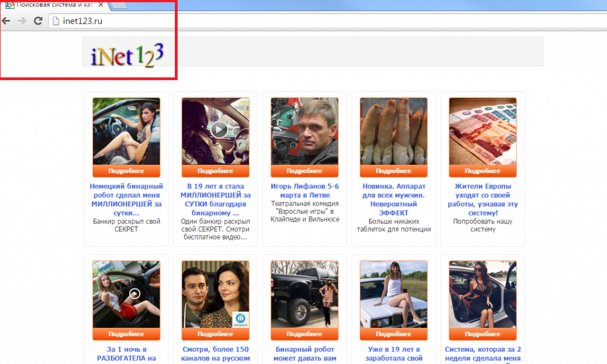The image size is (607, 364).
Task: Open the ruble banknotes thumbnail
Action: click(x=483, y=131)
